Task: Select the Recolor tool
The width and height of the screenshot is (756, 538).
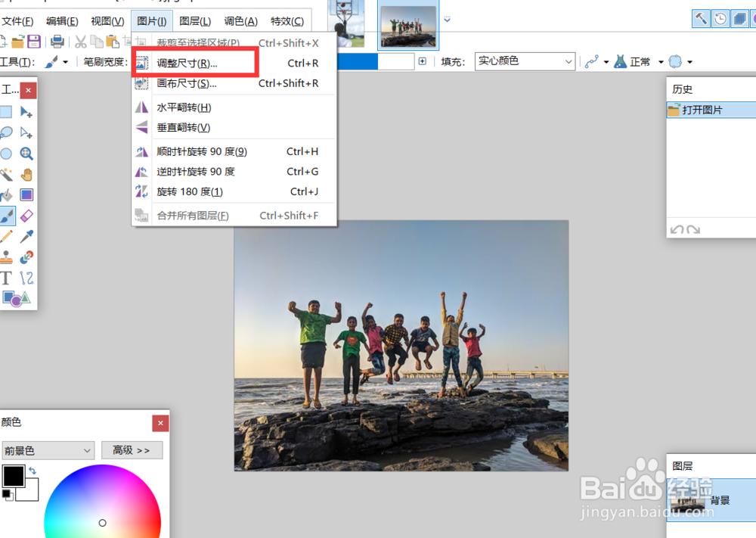Action: pyautogui.click(x=26, y=257)
